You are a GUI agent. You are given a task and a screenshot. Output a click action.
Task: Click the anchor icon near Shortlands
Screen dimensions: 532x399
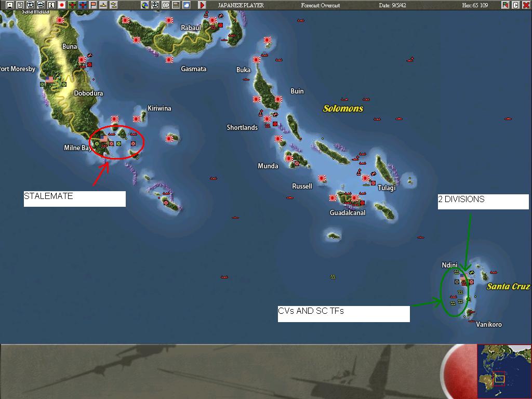[x=261, y=113]
